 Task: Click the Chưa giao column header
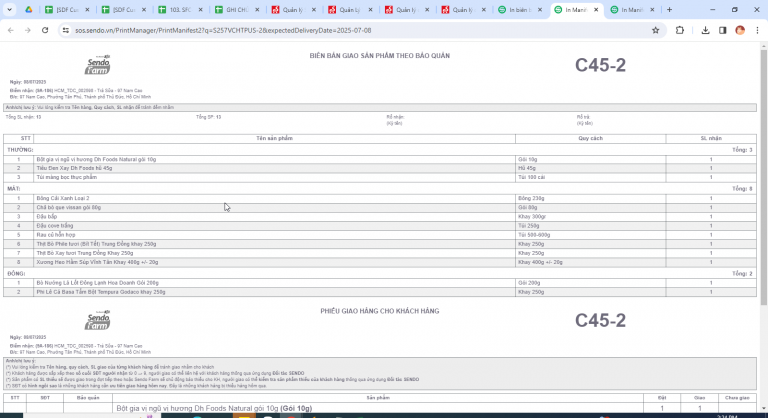click(x=737, y=398)
